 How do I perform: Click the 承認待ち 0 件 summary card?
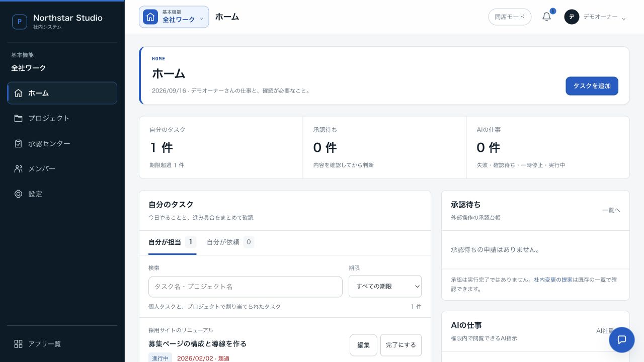click(x=384, y=147)
